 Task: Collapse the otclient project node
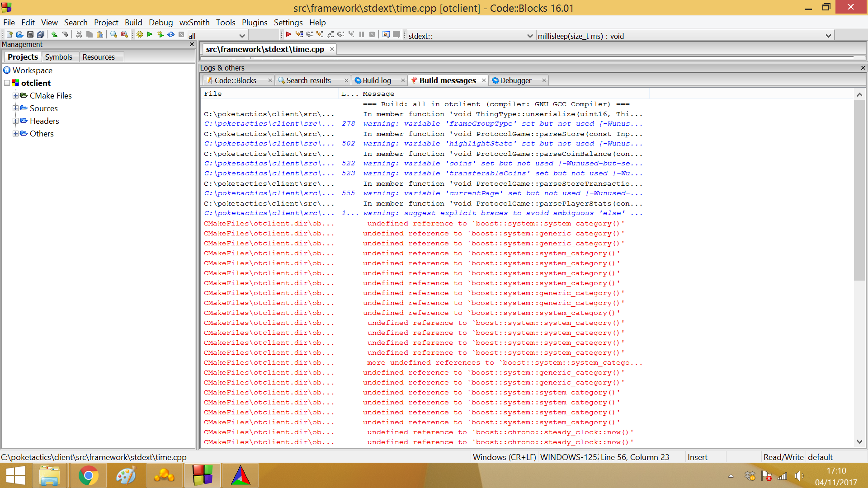[x=7, y=83]
